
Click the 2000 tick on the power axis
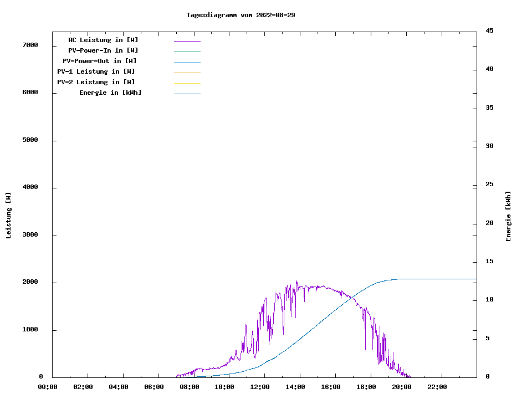coord(30,282)
